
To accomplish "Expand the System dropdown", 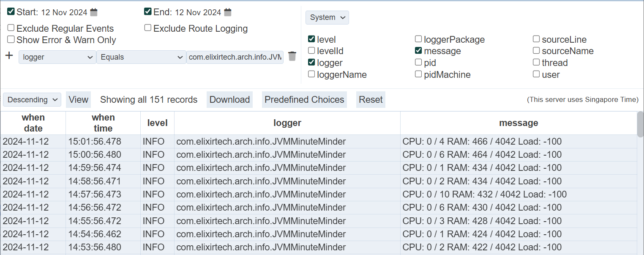I will click(x=327, y=17).
